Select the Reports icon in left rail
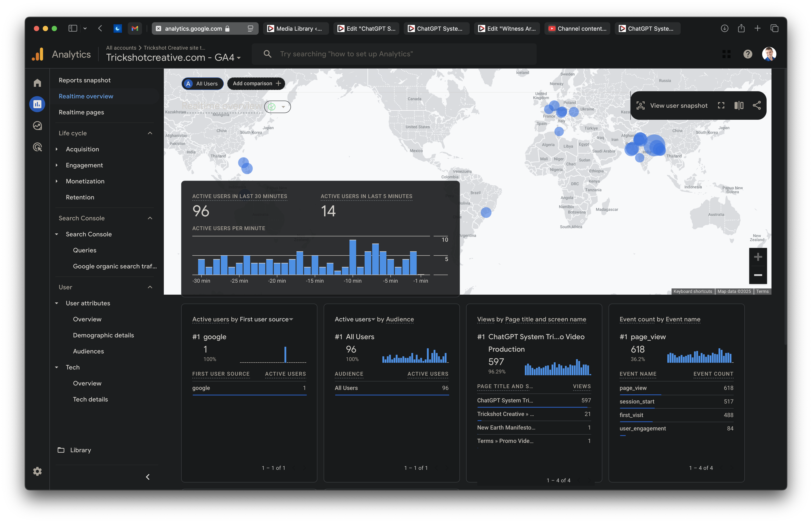This screenshot has width=812, height=523. [x=37, y=104]
